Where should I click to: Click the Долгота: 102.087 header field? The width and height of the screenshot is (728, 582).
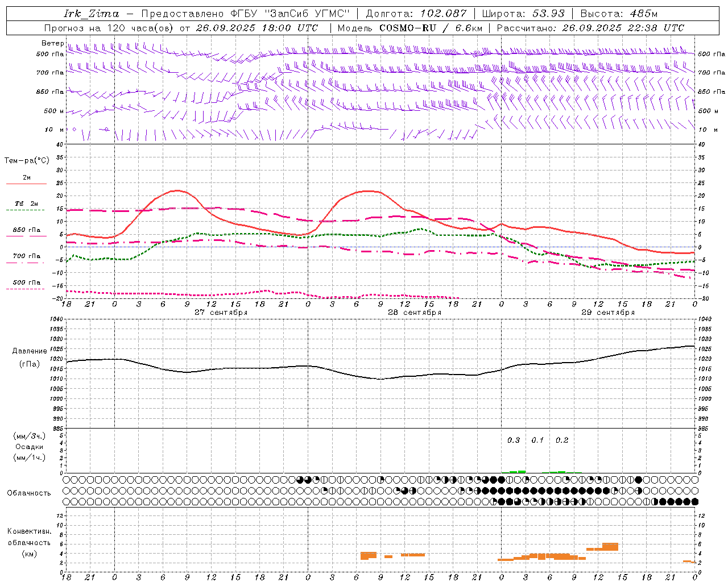[416, 14]
